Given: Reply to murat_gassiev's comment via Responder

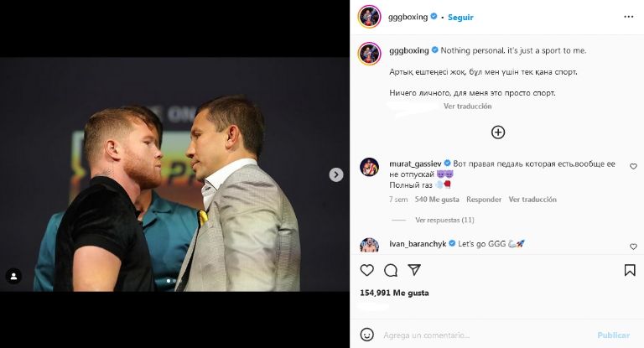Looking at the screenshot, I should 484,200.
